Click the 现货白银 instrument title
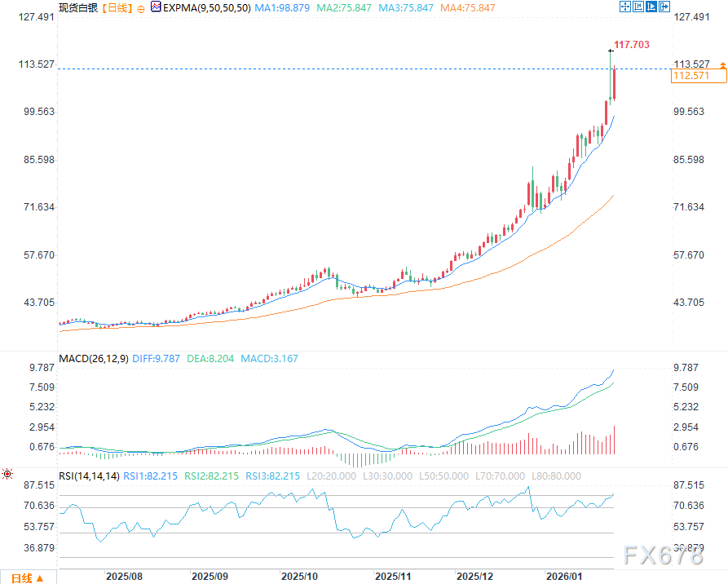The width and height of the screenshot is (728, 584). coord(77,7)
